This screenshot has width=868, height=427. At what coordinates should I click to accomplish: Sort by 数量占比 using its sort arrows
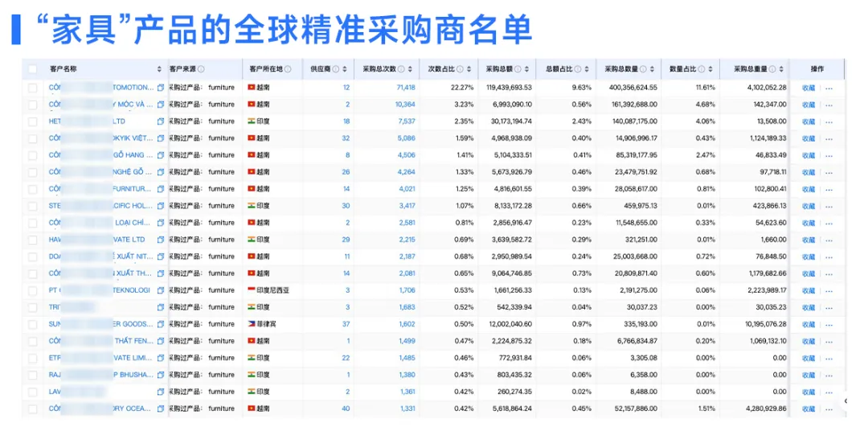click(712, 69)
